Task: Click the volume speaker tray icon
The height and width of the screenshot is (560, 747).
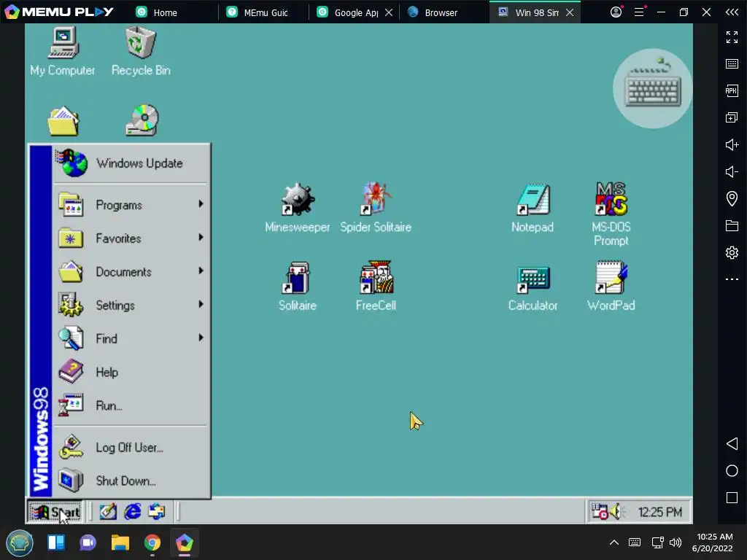Action: [x=618, y=512]
